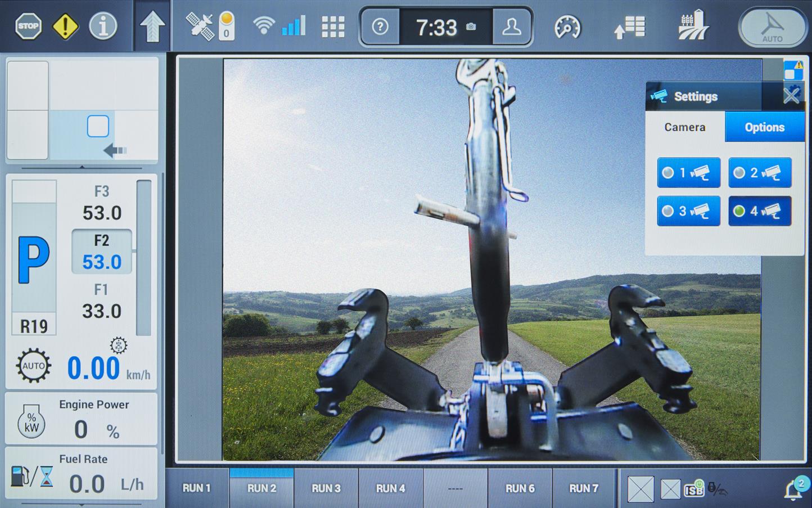
Task: Select camera 4
Action: (x=760, y=211)
